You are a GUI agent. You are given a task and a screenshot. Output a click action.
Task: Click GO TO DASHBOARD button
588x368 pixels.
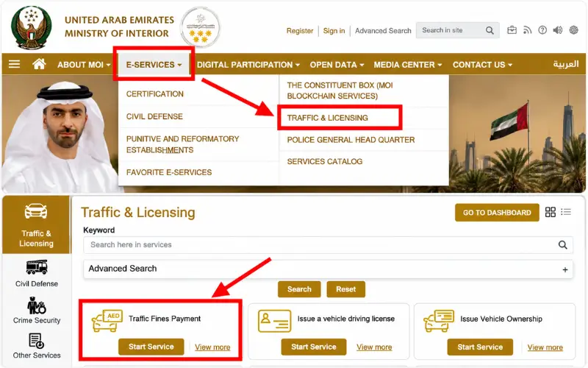pyautogui.click(x=497, y=213)
